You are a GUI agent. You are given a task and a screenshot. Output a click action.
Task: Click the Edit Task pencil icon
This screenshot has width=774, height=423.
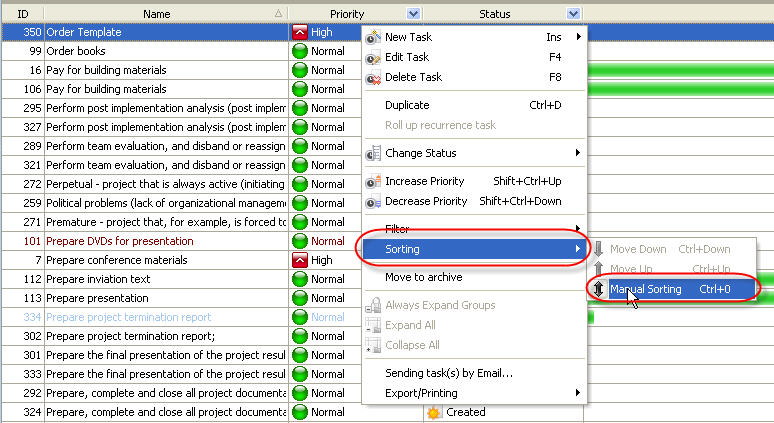pos(374,57)
